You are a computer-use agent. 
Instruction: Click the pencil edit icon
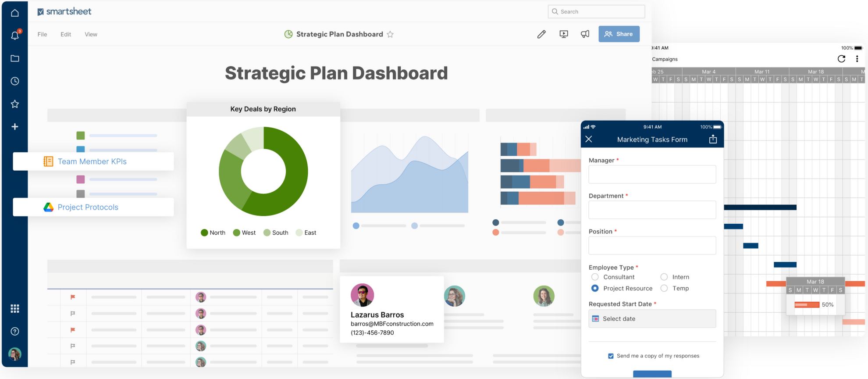541,34
